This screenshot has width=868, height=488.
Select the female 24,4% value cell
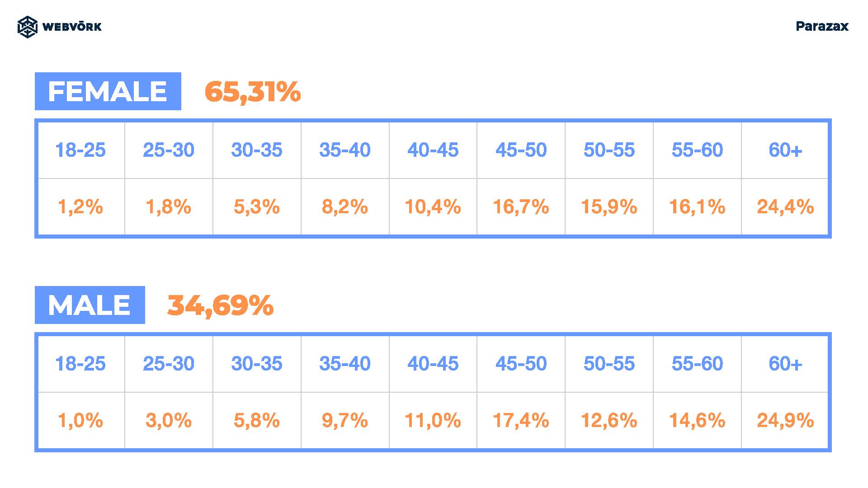click(785, 207)
